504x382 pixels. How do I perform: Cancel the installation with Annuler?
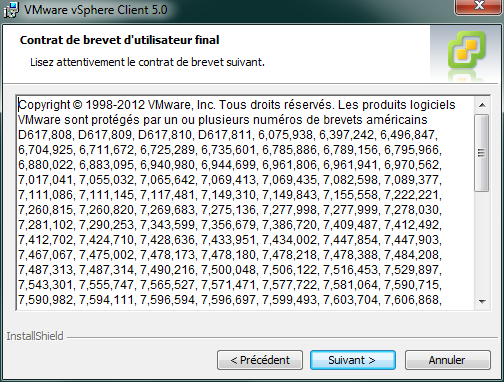point(448,360)
